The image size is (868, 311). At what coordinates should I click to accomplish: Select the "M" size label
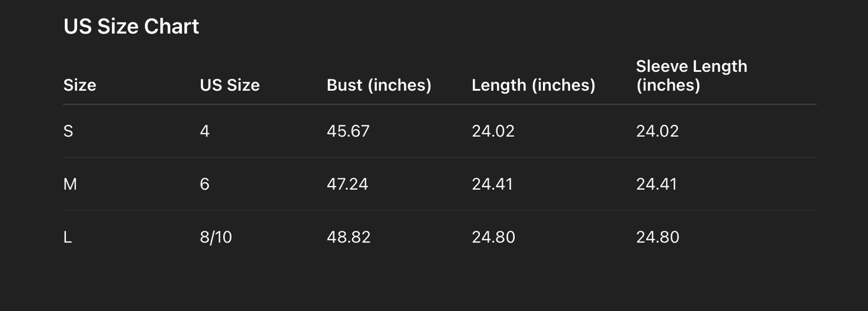70,184
